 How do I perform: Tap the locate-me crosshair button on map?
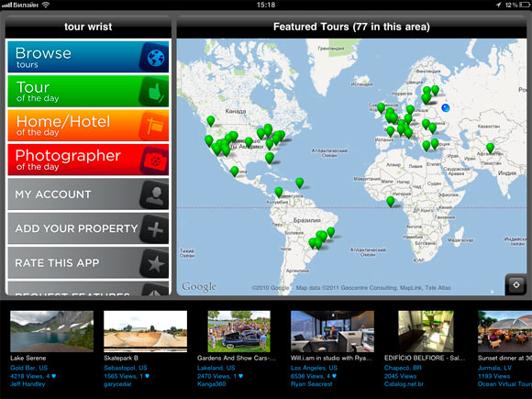pos(516,284)
